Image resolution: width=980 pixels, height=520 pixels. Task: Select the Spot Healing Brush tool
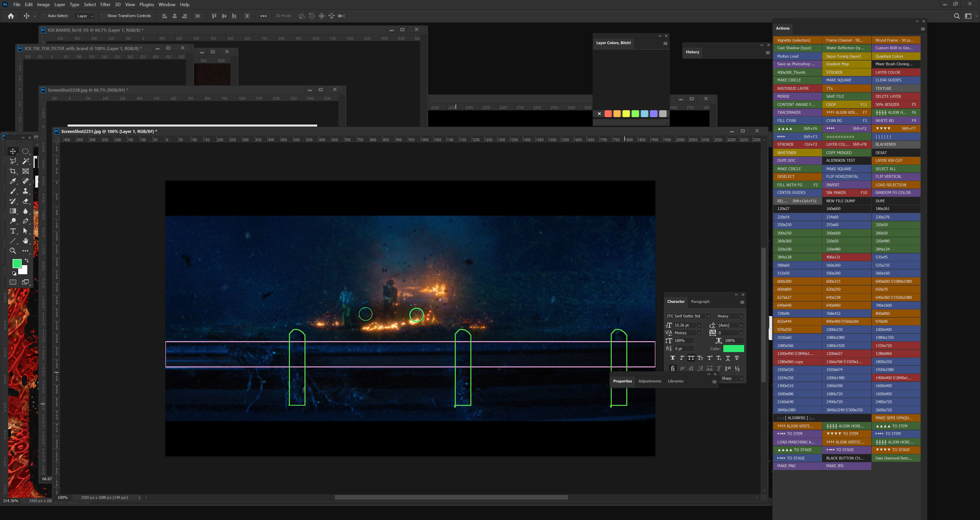pyautogui.click(x=26, y=181)
